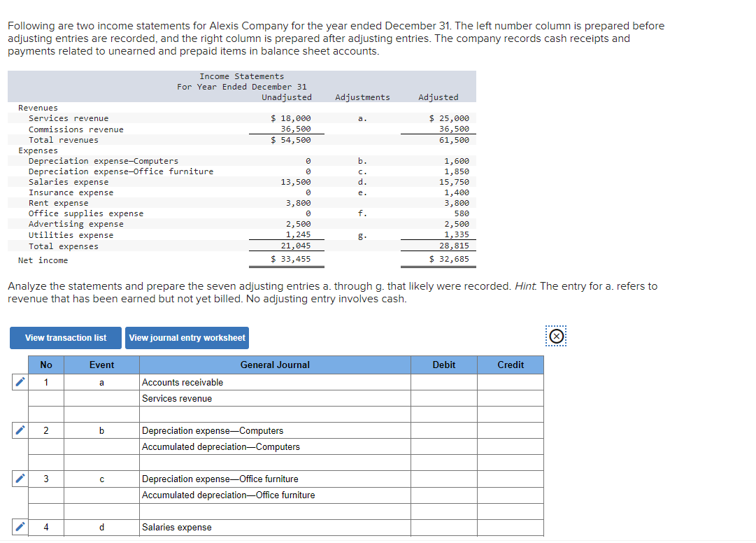Click the Credit cell for Accumulated depreciation—Computers
The image size is (756, 543).
click(511, 446)
